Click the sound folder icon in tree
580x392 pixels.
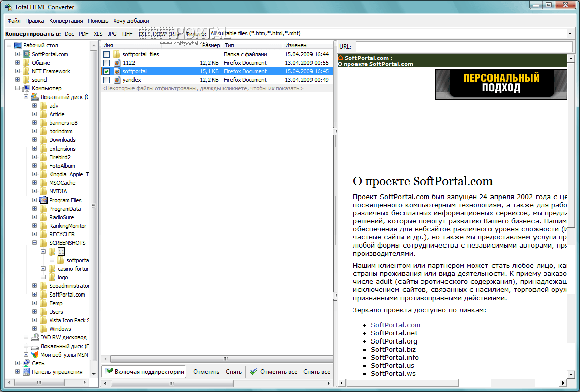point(26,80)
